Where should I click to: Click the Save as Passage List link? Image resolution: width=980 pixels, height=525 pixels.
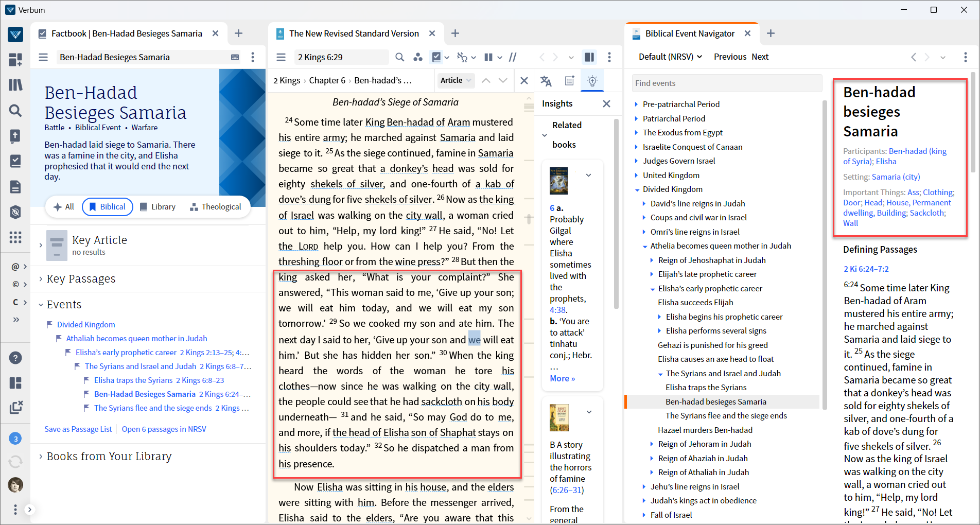[x=78, y=429]
